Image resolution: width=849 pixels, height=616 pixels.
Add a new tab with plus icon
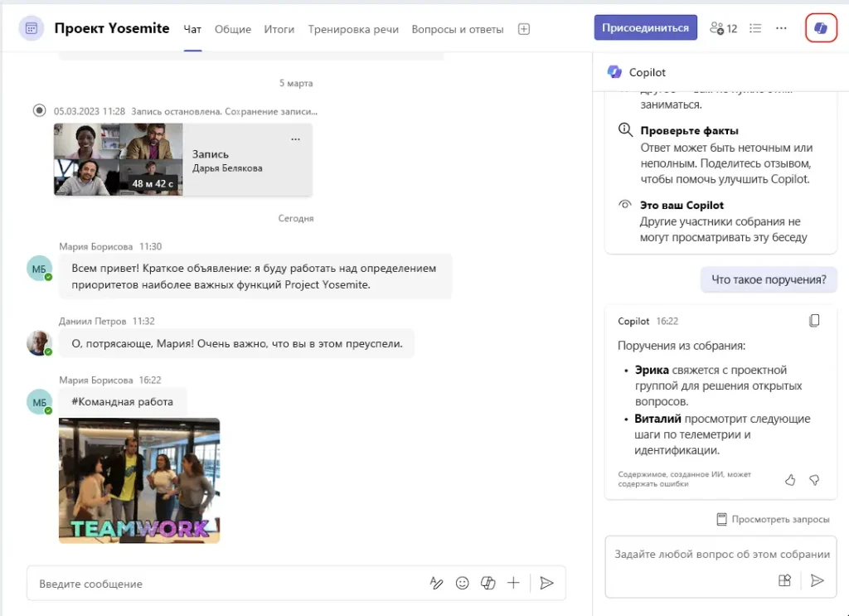point(524,29)
